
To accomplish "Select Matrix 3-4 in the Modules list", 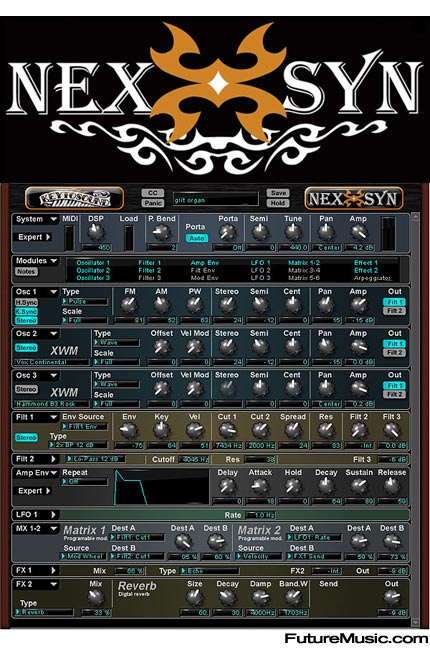I will [304, 270].
